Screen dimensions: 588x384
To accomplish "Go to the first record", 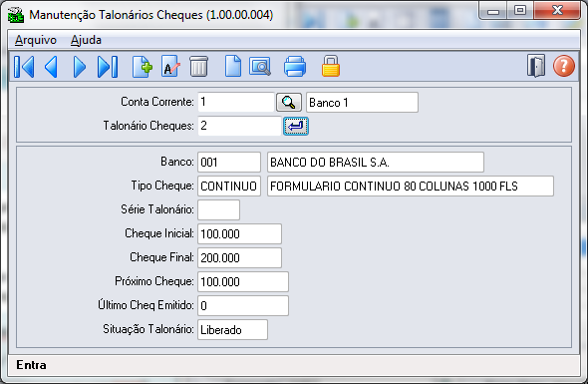I will pyautogui.click(x=24, y=67).
